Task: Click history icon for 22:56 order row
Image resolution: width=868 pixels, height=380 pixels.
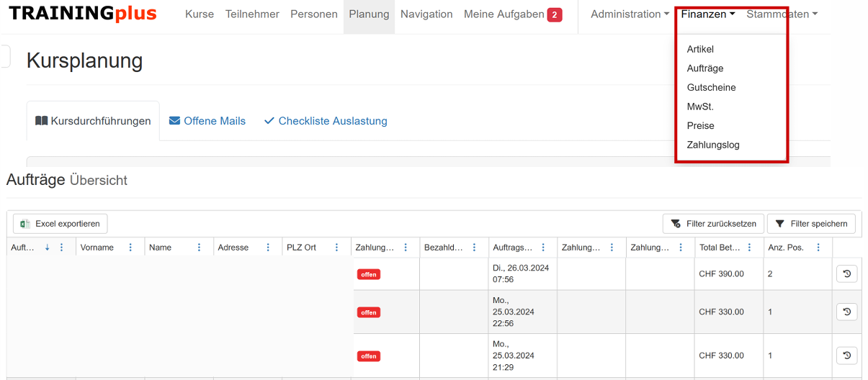Action: point(846,312)
